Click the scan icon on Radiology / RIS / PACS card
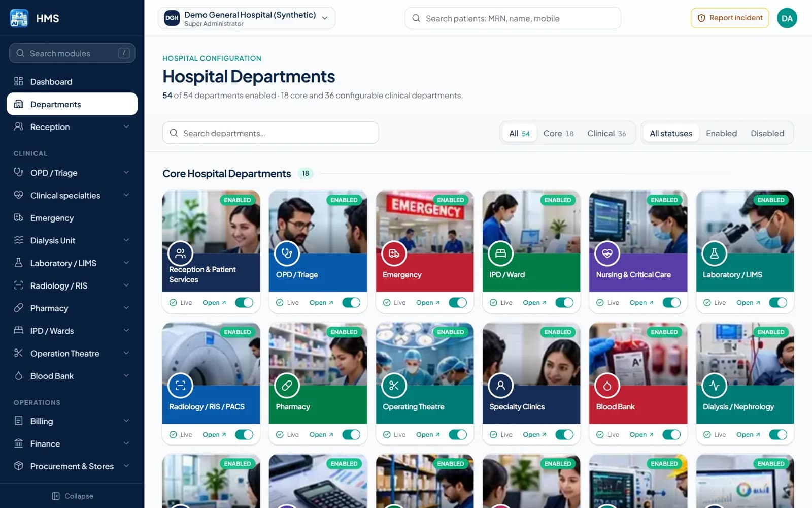812x508 pixels. [181, 386]
